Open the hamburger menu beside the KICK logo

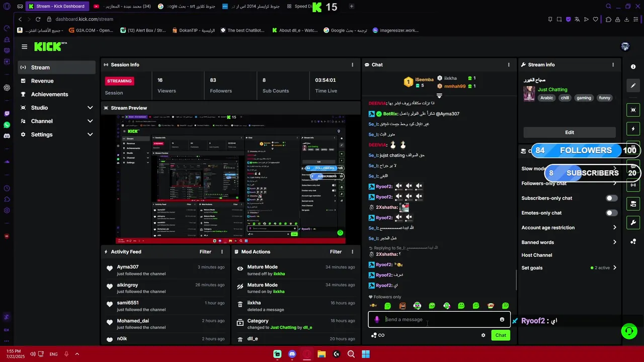click(x=24, y=47)
